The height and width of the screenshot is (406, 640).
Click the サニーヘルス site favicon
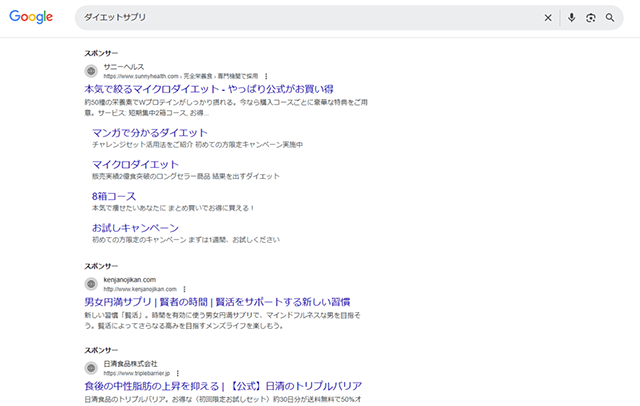pos(91,71)
